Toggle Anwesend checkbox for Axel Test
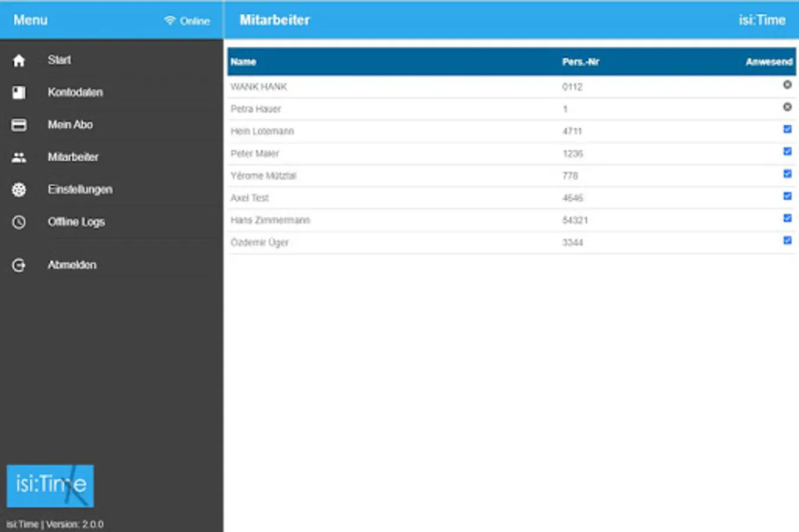The width and height of the screenshot is (799, 532). click(787, 196)
